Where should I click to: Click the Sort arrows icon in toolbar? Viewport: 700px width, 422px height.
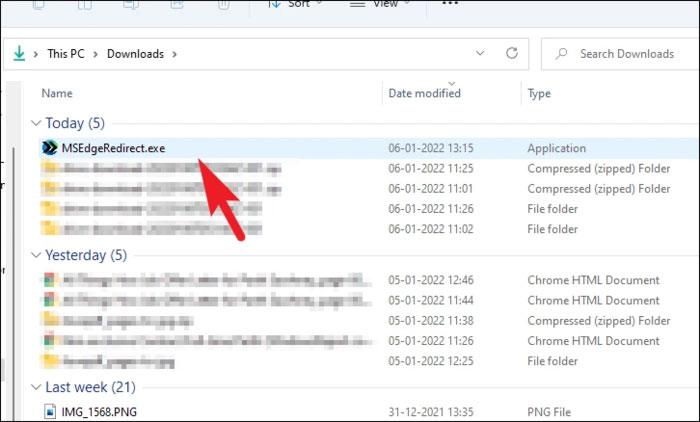click(274, 4)
